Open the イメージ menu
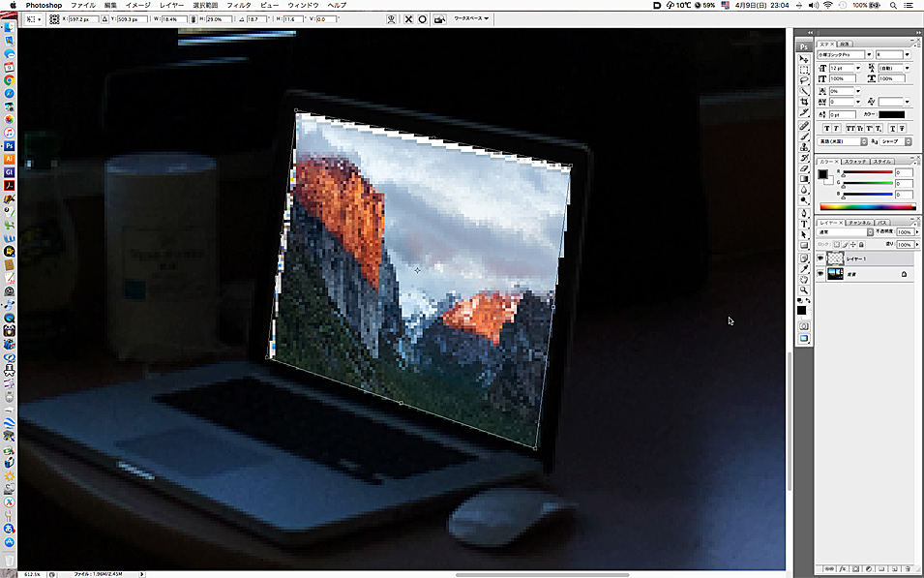 (x=138, y=5)
